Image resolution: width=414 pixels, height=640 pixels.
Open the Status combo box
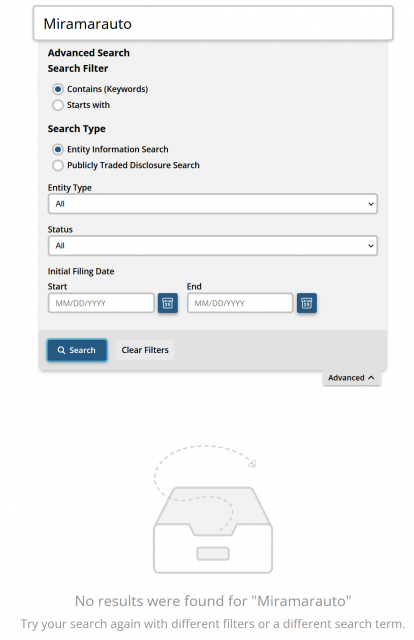pos(213,246)
